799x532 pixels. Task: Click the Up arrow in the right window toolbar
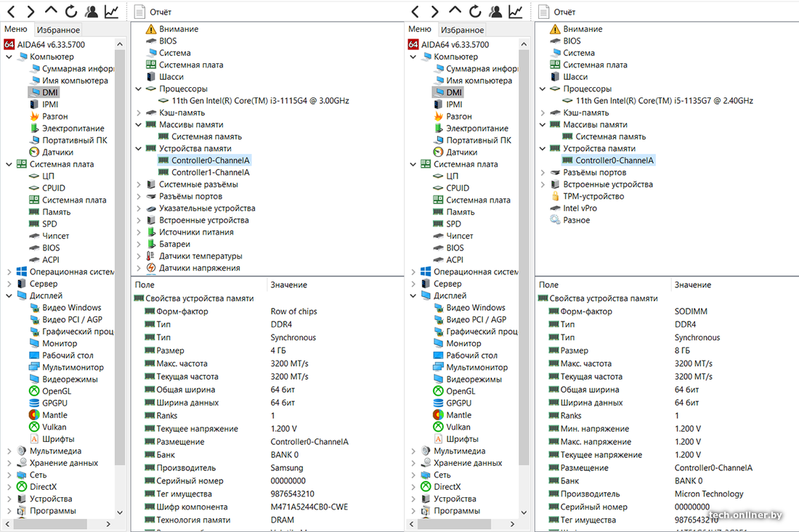click(455, 11)
